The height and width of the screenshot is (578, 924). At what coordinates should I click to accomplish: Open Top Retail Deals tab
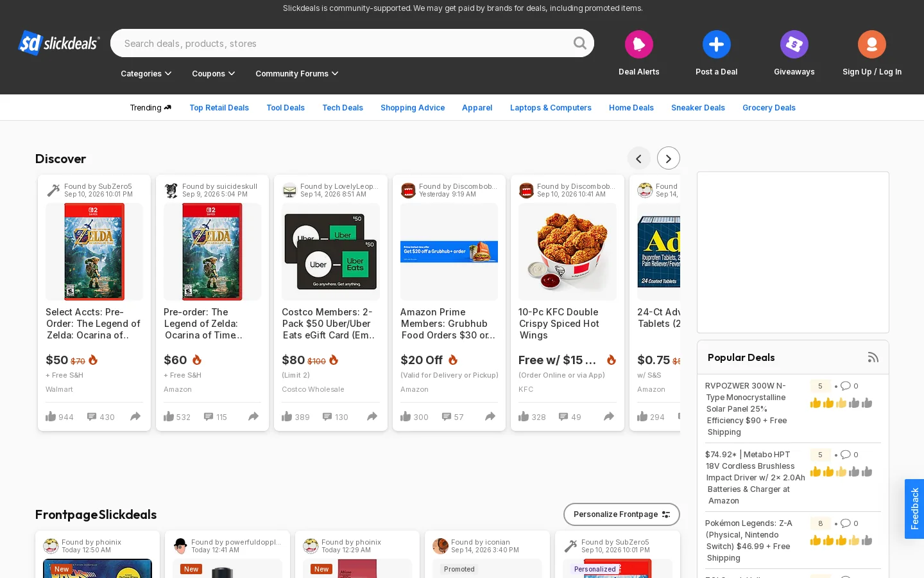[x=219, y=108]
